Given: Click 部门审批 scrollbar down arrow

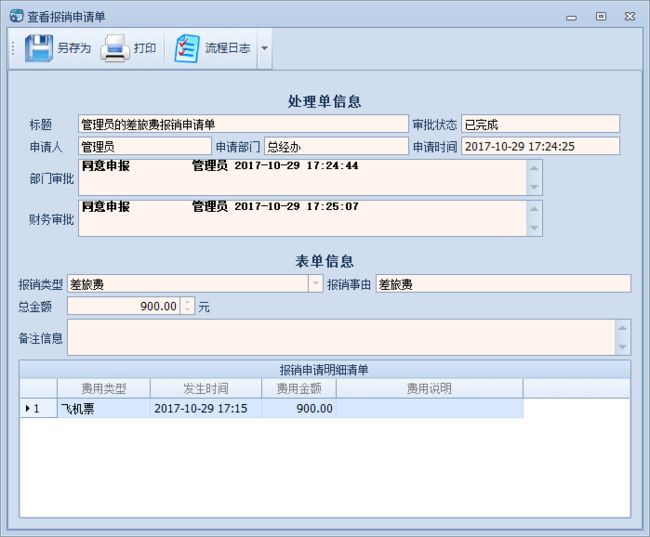Looking at the screenshot, I should [x=534, y=187].
